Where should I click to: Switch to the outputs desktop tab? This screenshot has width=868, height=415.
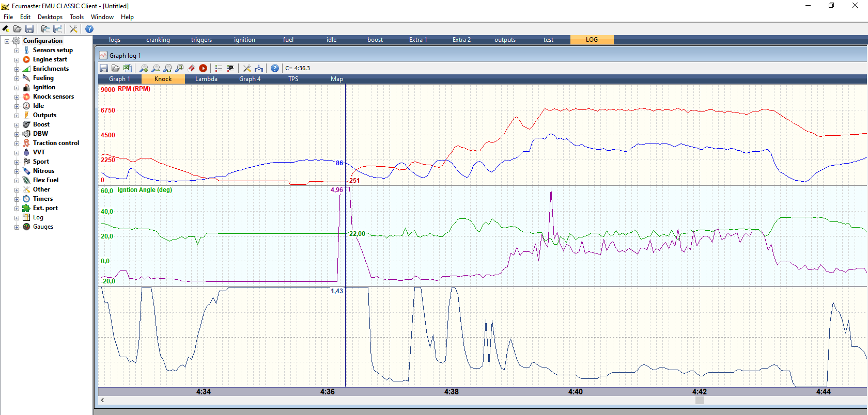(505, 40)
